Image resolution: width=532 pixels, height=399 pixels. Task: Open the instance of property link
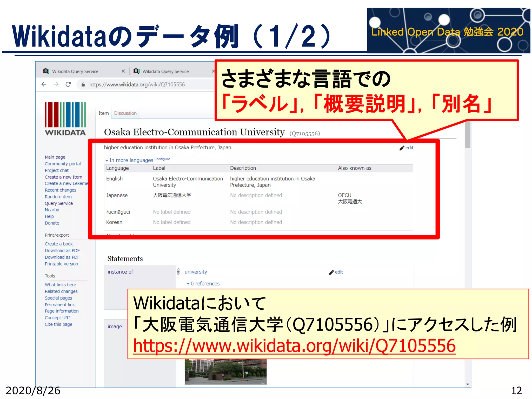[120, 272]
